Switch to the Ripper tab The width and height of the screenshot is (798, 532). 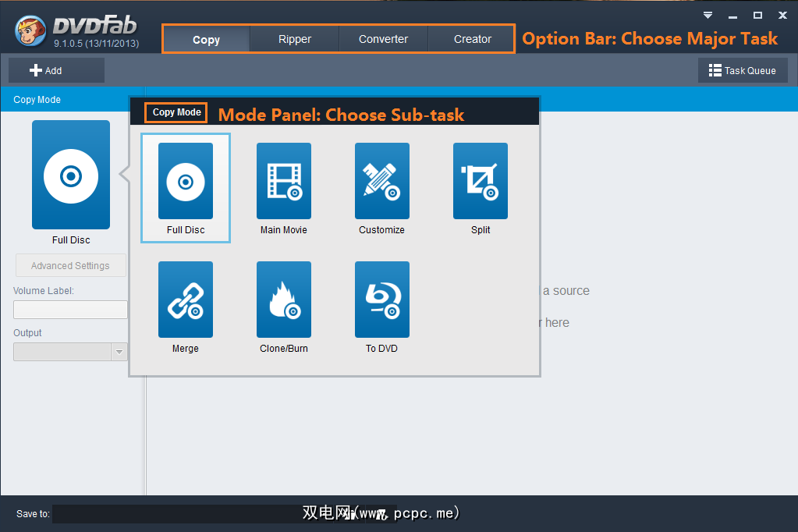click(295, 39)
